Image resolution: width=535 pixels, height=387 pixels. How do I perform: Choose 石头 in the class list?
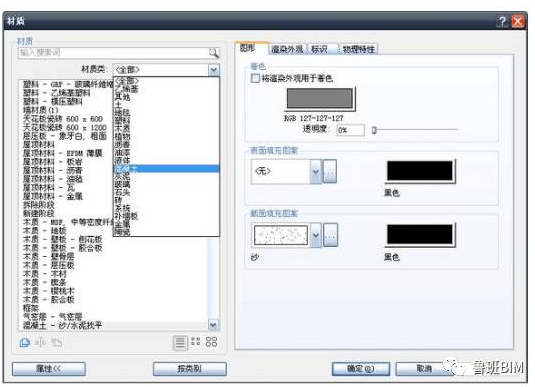pyautogui.click(x=166, y=192)
